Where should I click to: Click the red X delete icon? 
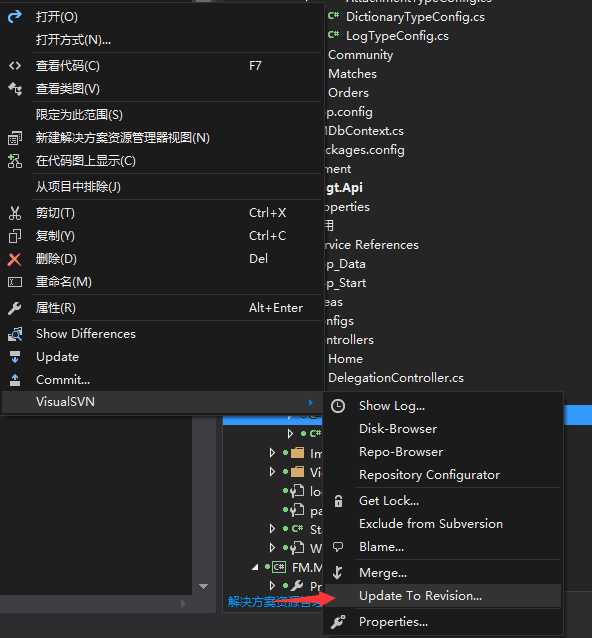click(15, 259)
